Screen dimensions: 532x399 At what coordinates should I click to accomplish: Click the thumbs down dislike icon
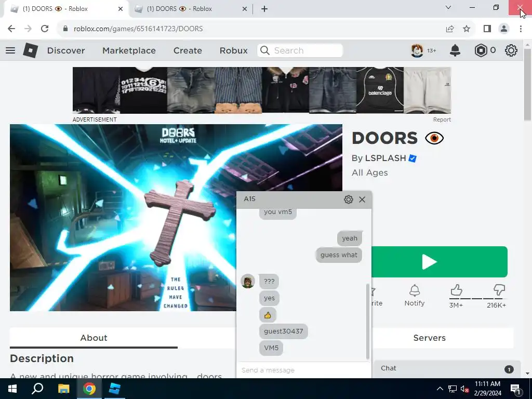(x=499, y=290)
